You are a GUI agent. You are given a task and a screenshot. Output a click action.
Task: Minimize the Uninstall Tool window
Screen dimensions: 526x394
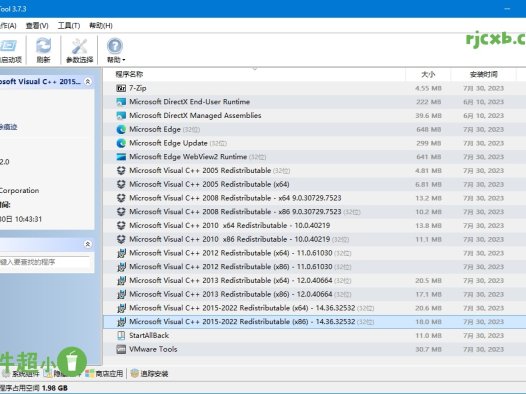(507, 9)
